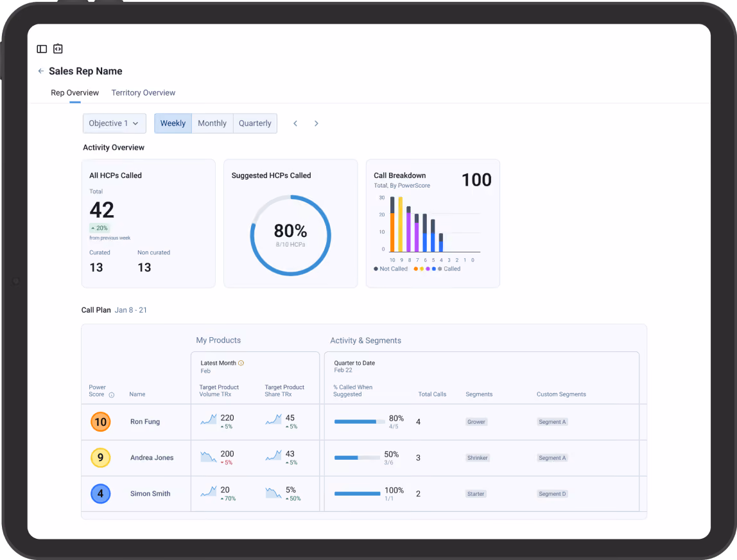Click the 80% suggested HCPs progress ring
Image resolution: width=737 pixels, height=560 pixels.
[290, 235]
